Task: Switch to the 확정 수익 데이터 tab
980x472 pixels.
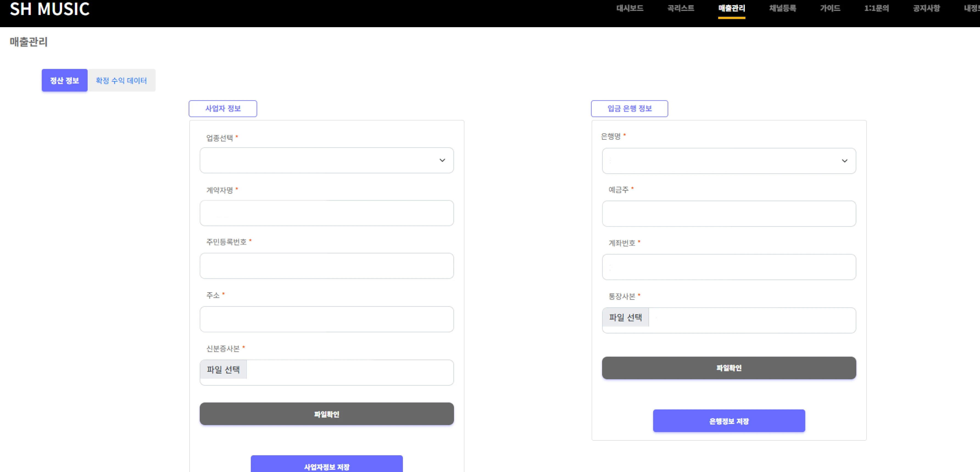Action: pos(121,81)
